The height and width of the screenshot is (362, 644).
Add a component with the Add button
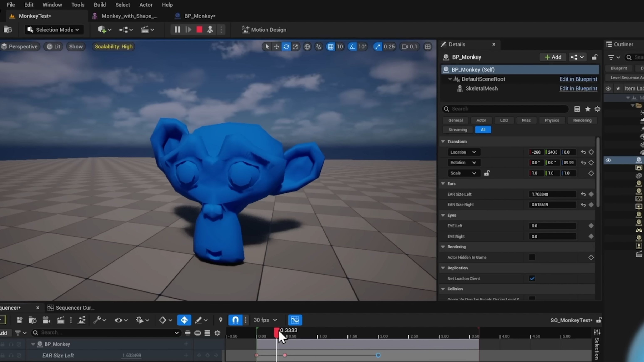point(553,57)
